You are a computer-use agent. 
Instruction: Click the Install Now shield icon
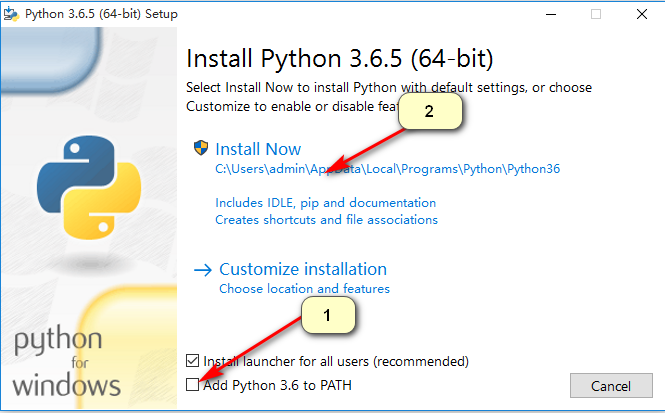tap(201, 148)
